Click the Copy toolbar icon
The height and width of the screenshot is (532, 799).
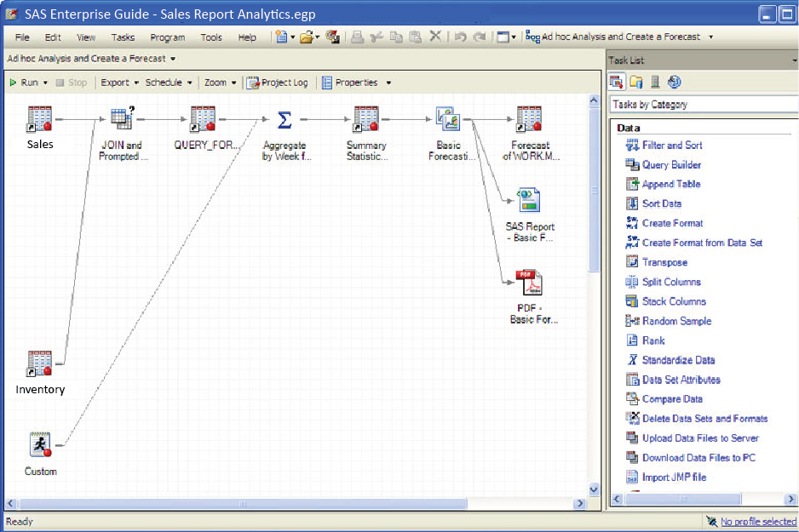[396, 37]
